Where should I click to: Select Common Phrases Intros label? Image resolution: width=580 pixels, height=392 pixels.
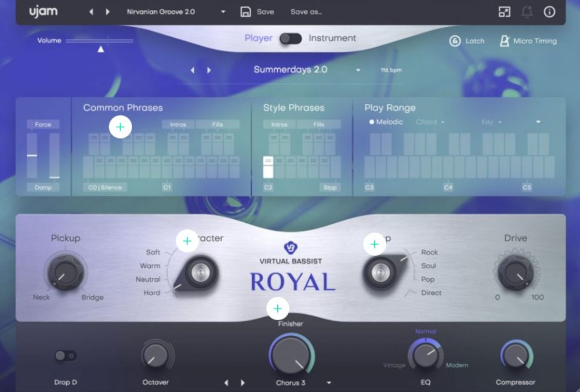[x=178, y=125]
